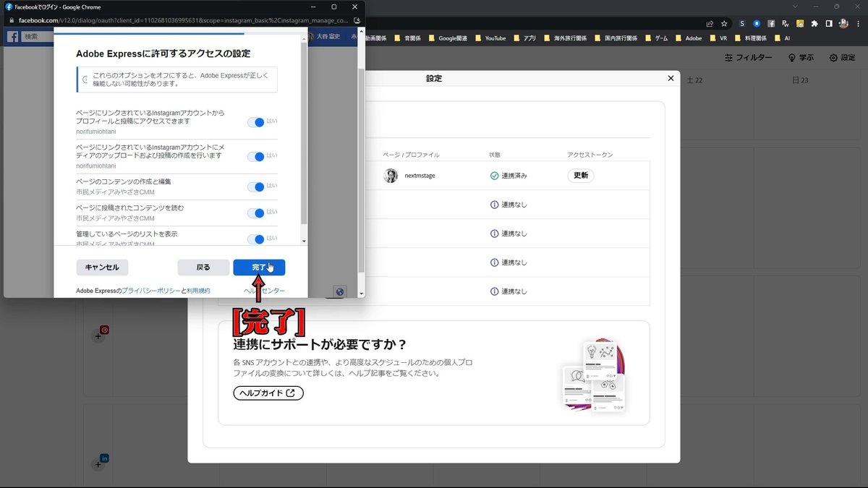Screen dimensions: 868x488
Task: Open the 設定 gear in Adobe Express toolbar
Action: point(842,58)
